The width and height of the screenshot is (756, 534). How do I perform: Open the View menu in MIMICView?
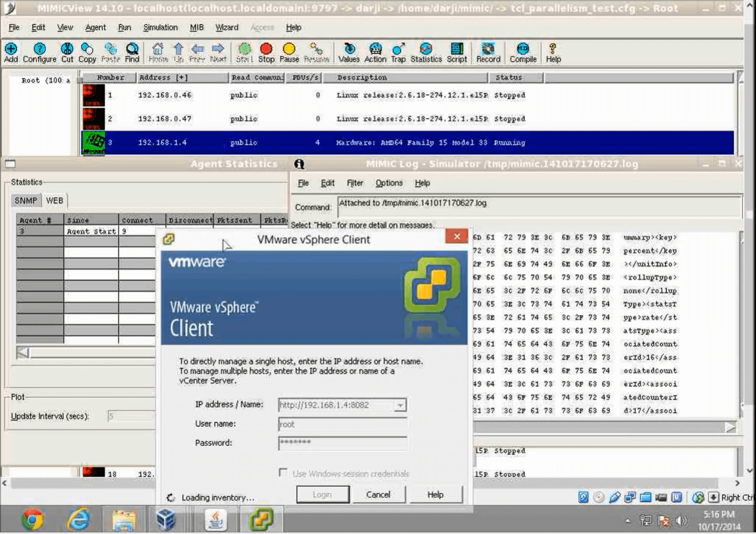[65, 27]
